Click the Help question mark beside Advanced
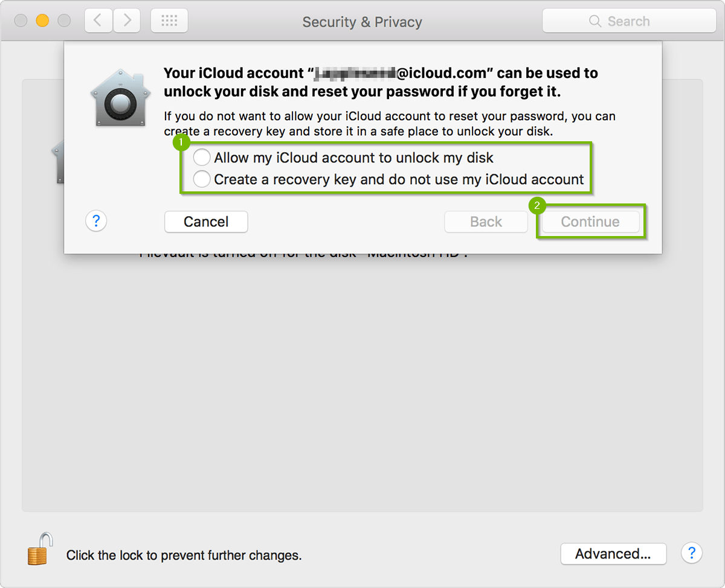 [692, 553]
